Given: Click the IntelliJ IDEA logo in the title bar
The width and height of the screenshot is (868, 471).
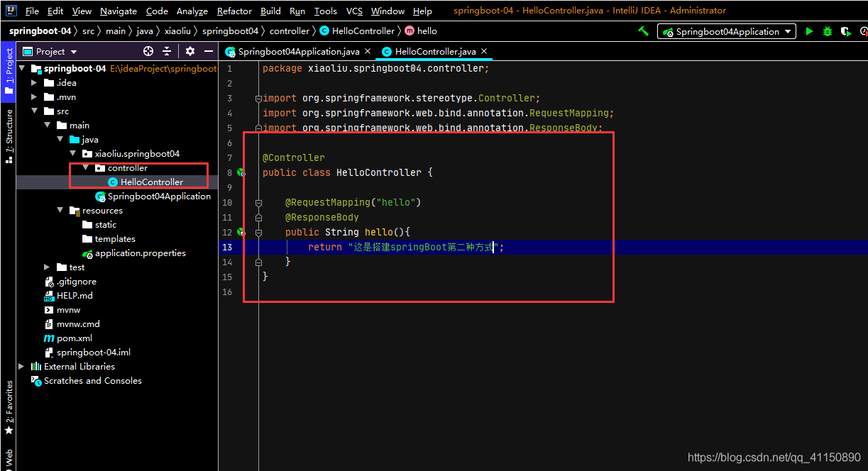Looking at the screenshot, I should click(x=11, y=11).
